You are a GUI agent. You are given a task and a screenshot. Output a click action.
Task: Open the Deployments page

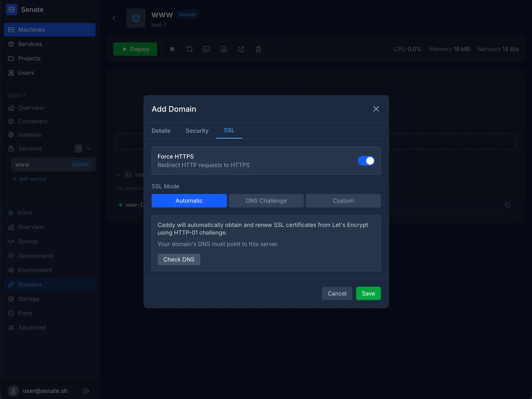(49, 256)
